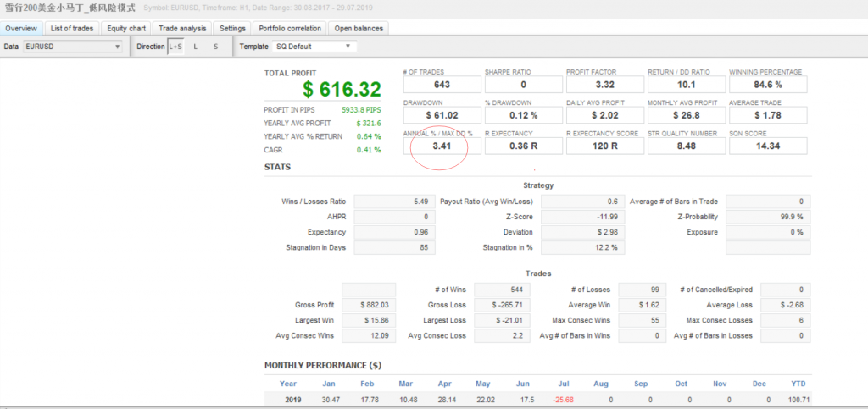Screen dimensions: 868x409
Task: Select the L+S direction toggle
Action: [x=175, y=47]
